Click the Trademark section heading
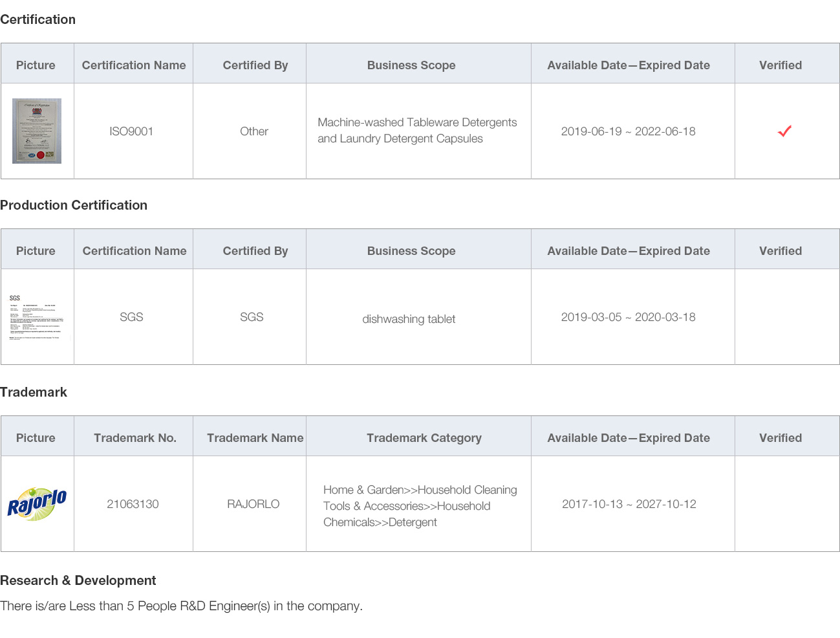Screen dimensions: 840x638 coord(34,392)
